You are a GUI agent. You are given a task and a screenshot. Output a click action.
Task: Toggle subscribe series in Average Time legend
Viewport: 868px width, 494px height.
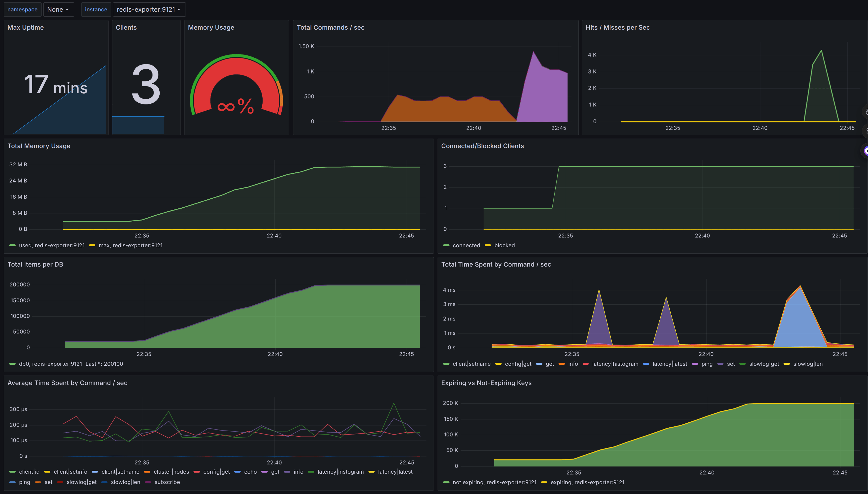coord(167,482)
